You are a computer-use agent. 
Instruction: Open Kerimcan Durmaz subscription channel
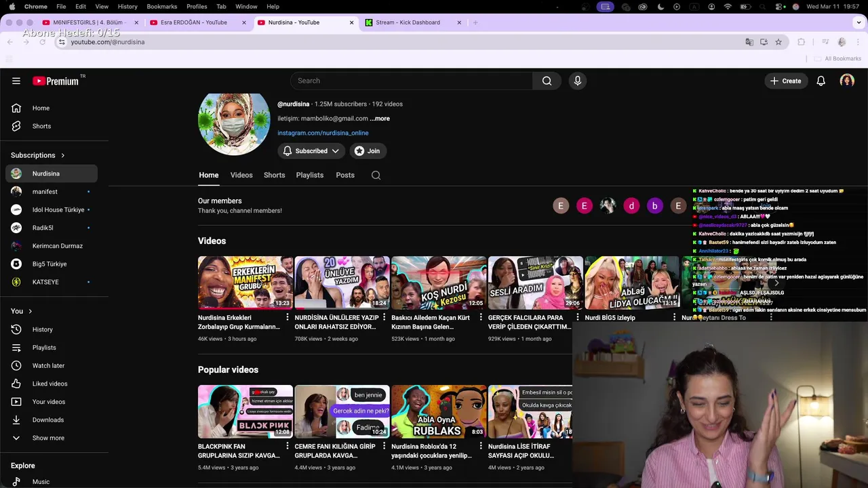pos(52,246)
